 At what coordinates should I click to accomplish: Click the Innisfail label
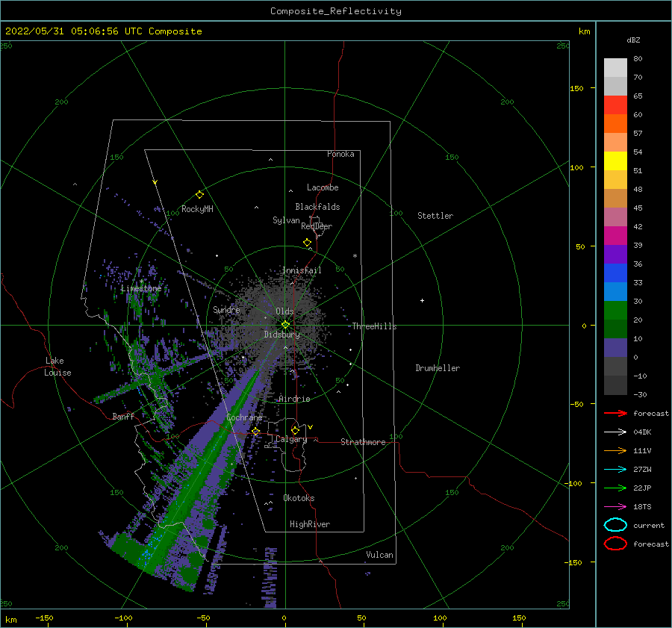tap(302, 270)
